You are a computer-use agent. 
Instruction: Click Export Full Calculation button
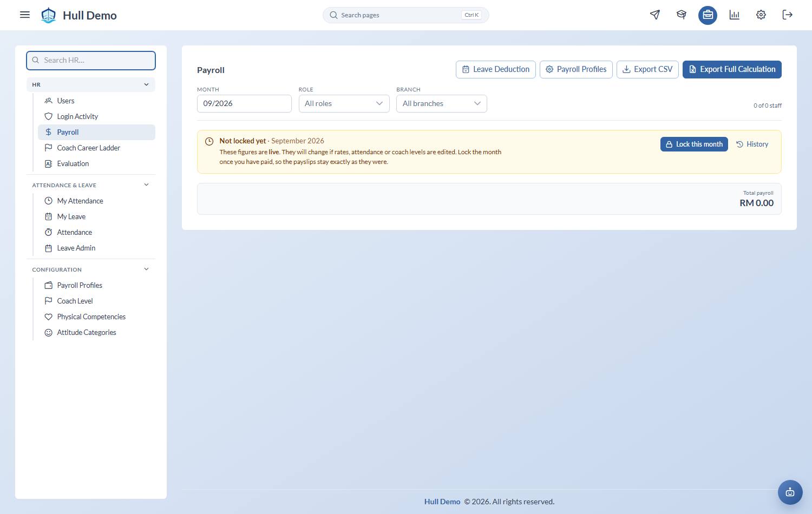732,69
